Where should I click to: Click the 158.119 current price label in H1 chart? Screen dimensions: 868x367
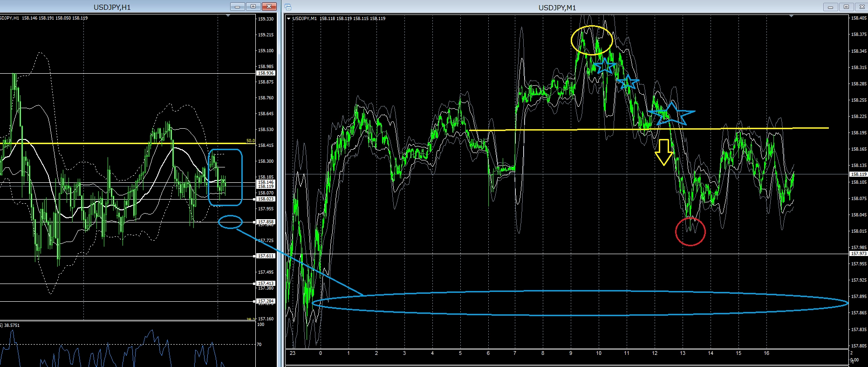point(266,187)
